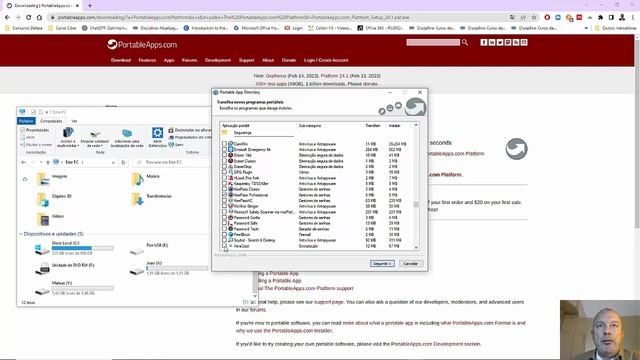
Task: Open Explorer address bar history dropdown
Action: (113, 162)
